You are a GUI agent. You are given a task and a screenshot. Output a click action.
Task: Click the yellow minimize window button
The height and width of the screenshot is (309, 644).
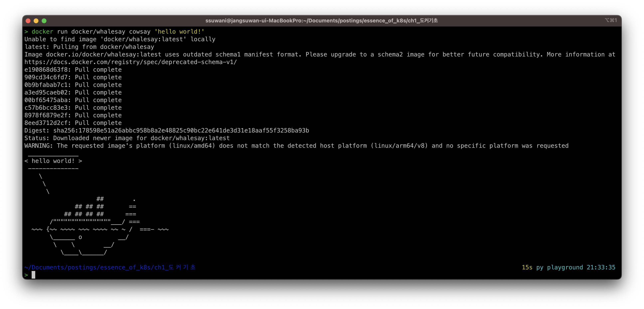36,21
